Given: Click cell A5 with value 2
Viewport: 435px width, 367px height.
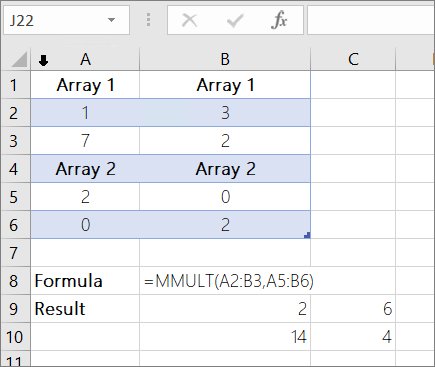Looking at the screenshot, I should click(85, 197).
